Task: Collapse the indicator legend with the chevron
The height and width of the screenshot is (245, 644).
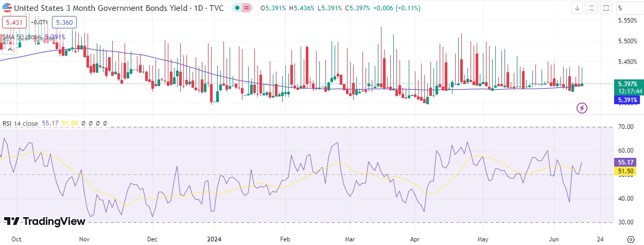Action: pyautogui.click(x=10, y=49)
